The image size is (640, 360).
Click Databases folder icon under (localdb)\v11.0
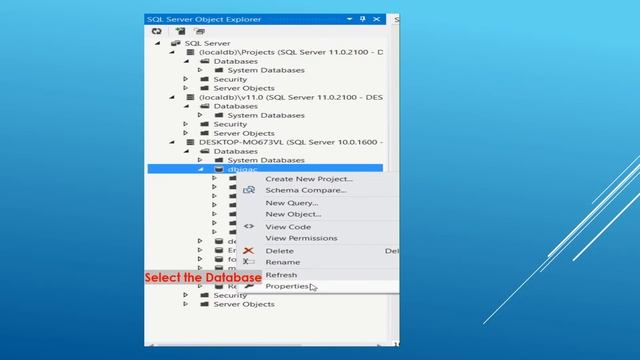click(x=204, y=106)
